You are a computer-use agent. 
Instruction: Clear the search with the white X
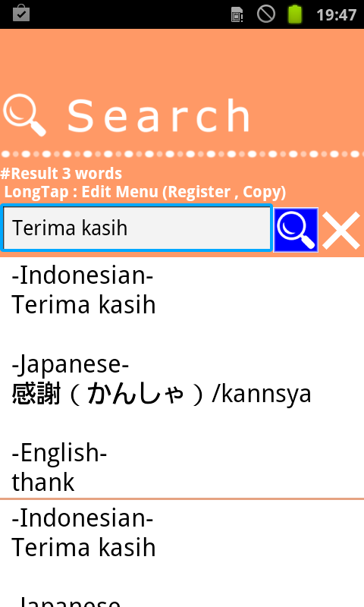click(x=341, y=231)
